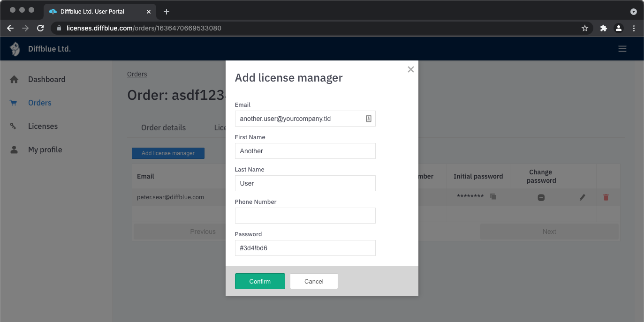The height and width of the screenshot is (322, 644).
Task: Go to Dashboard in sidebar
Action: [46, 79]
